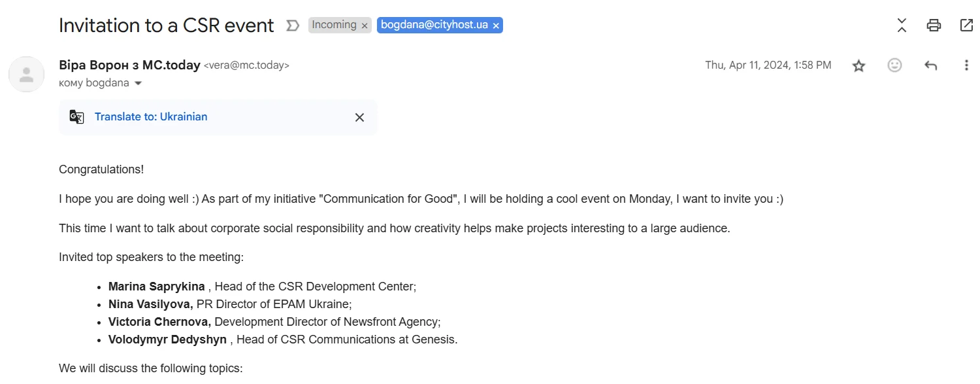Click the name Marina Saprykina in the list

click(x=156, y=287)
